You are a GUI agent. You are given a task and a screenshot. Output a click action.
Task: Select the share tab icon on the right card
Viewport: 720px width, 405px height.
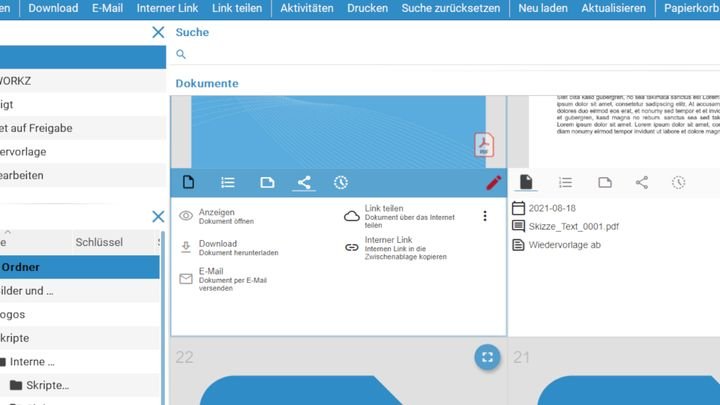[x=642, y=182]
